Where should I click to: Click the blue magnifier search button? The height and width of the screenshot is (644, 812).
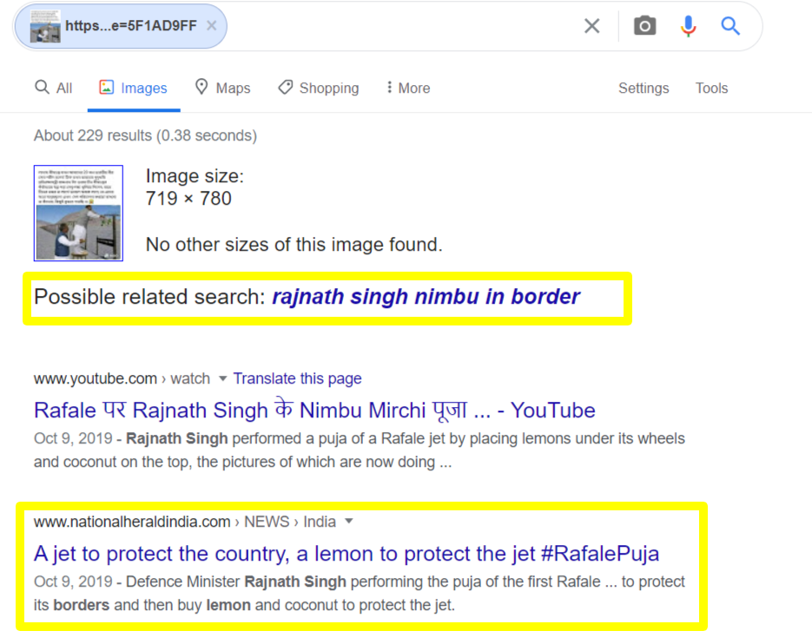(x=730, y=26)
